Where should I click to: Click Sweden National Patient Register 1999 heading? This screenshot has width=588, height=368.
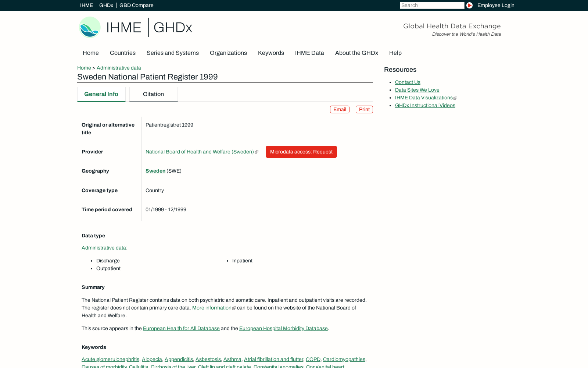pos(147,77)
